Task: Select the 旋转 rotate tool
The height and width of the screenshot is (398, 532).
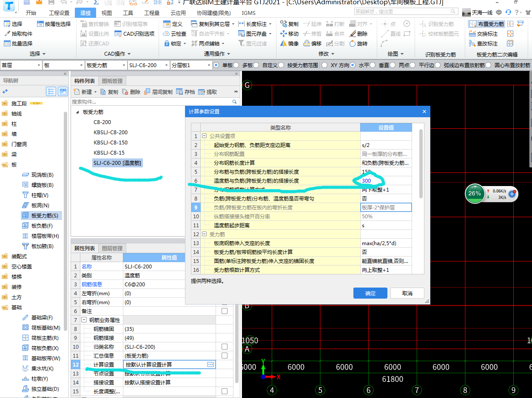Action: (358, 43)
